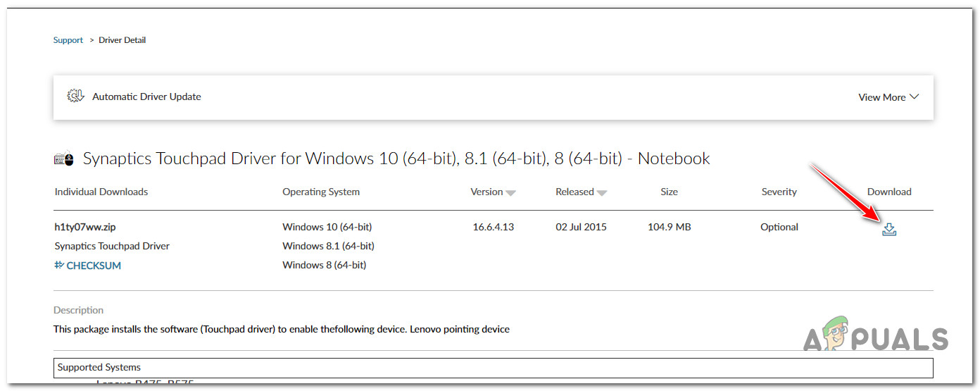Click the Automatic Driver Update gear icon
Screen dimensions: 980x391
75,97
